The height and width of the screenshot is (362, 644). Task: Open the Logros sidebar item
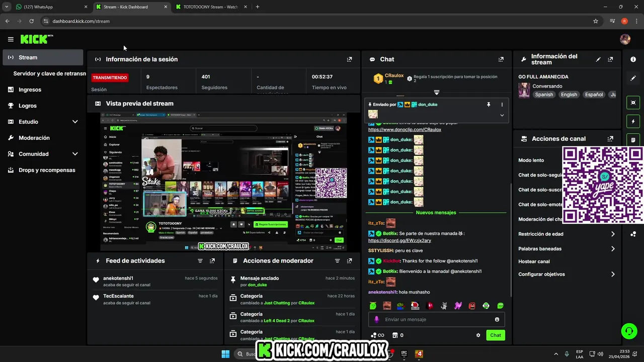[x=43, y=106]
